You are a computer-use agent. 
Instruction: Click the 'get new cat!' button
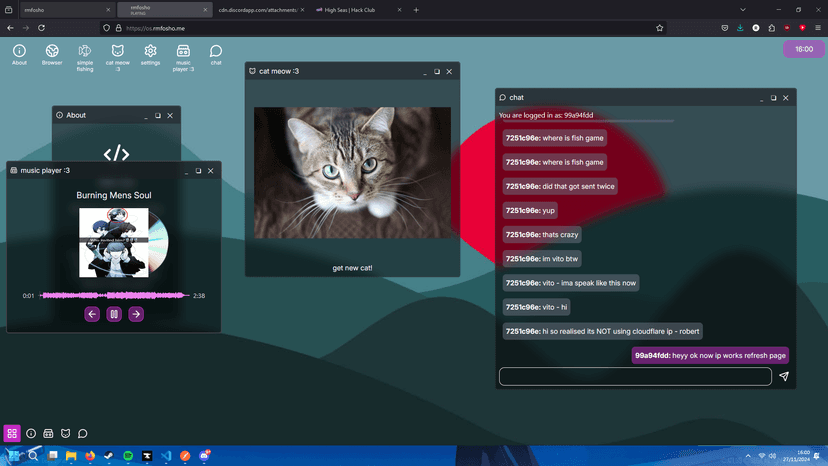click(352, 268)
